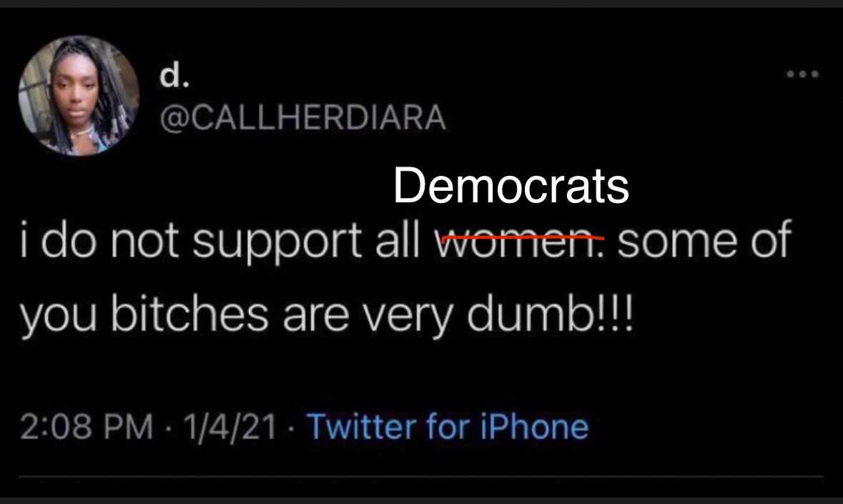
Task: Open the @CALLHERDIARA profile handle
Action: coord(303,117)
